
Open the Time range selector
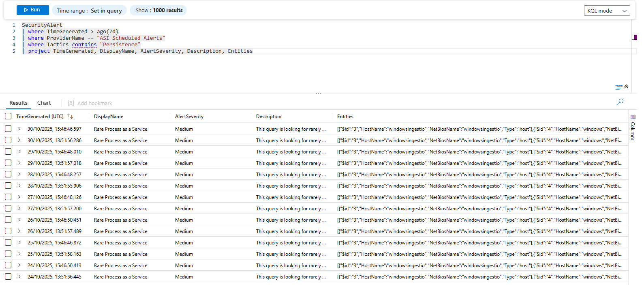point(89,11)
